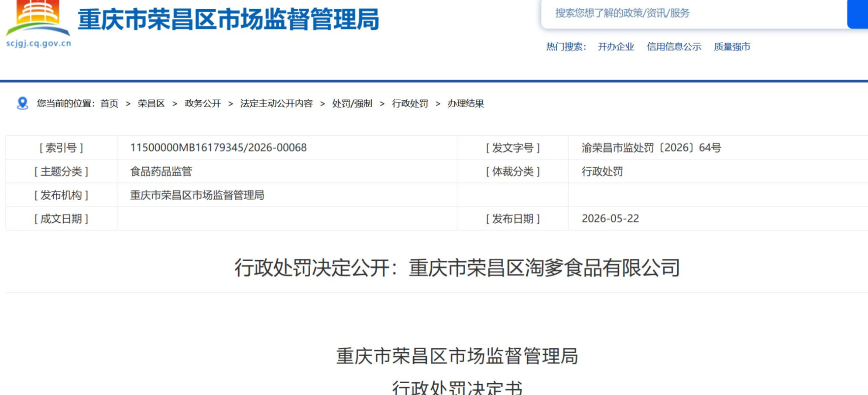
Task: Select the 食品药品监管 topic category value
Action: tap(161, 171)
